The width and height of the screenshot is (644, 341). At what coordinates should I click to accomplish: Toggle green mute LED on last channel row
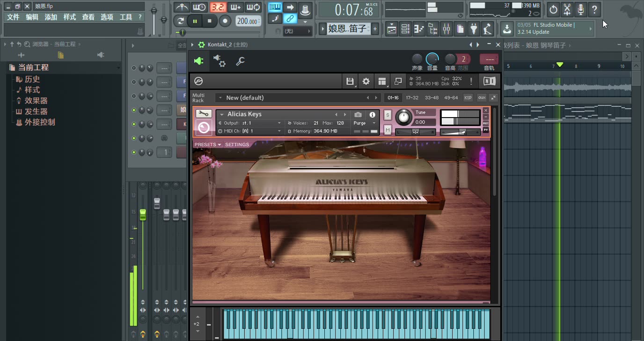tap(134, 152)
